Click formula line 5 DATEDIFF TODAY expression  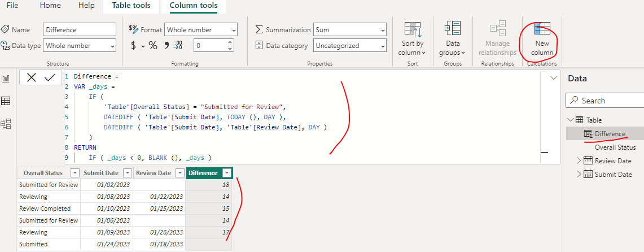click(x=195, y=117)
